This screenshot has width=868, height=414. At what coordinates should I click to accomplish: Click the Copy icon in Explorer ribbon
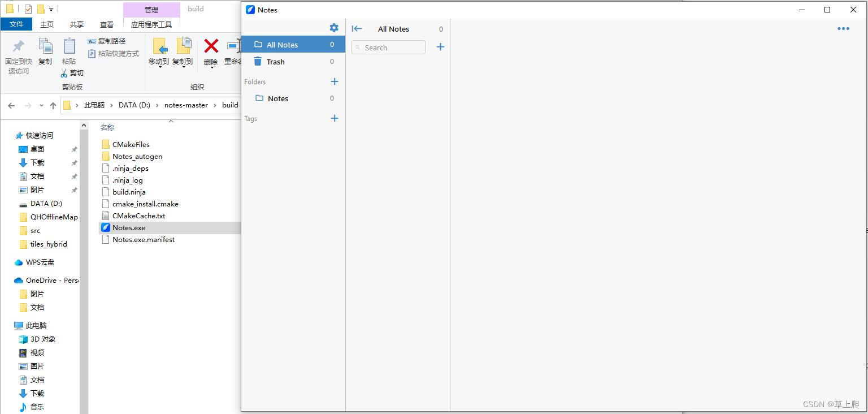point(45,46)
